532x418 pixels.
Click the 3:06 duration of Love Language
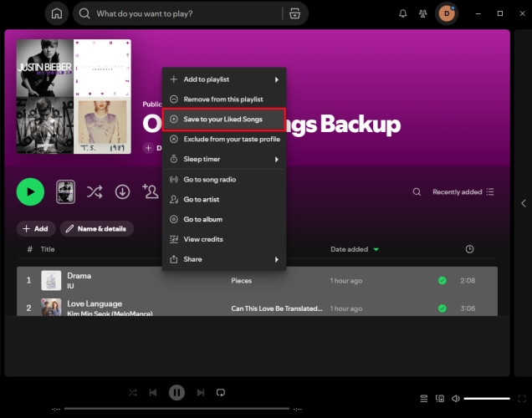[468, 308]
